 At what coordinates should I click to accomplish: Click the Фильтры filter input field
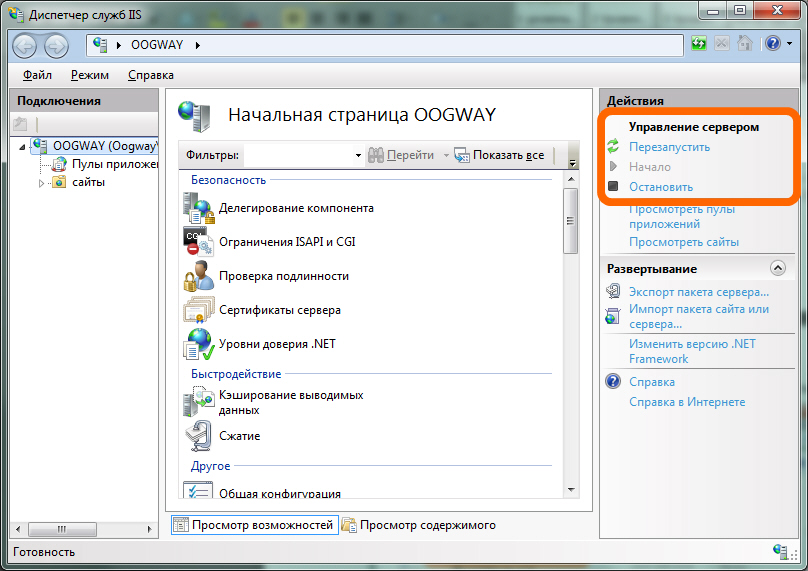click(x=298, y=155)
